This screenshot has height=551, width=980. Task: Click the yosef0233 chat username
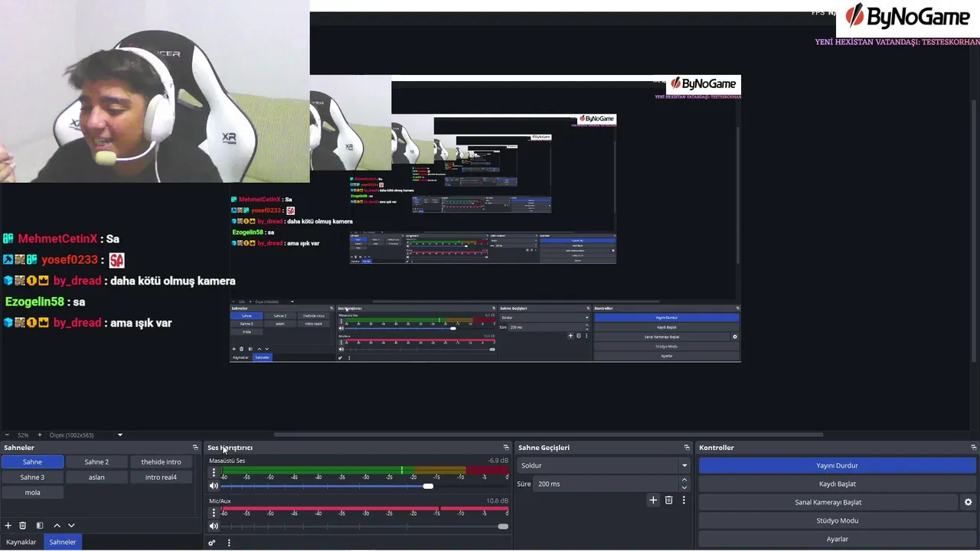tap(70, 260)
